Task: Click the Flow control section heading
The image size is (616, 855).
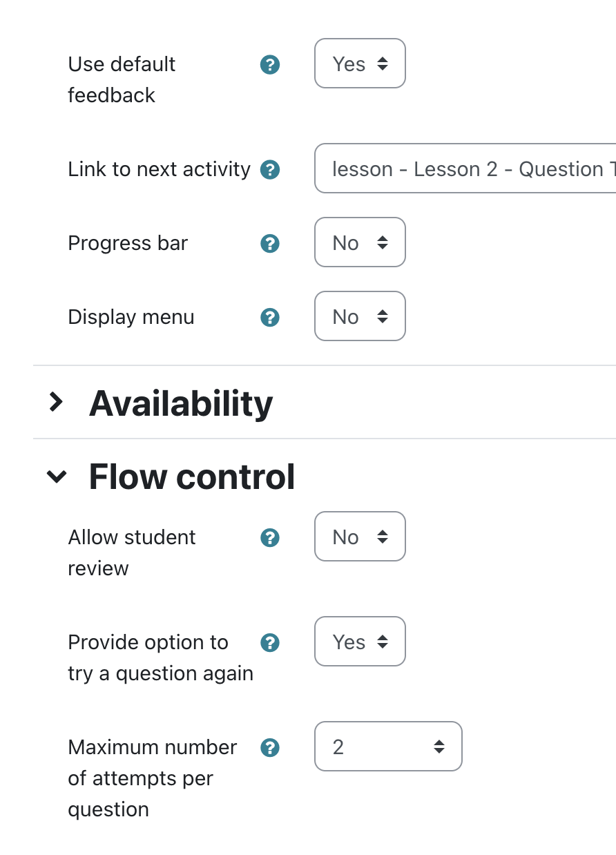Action: tap(192, 477)
